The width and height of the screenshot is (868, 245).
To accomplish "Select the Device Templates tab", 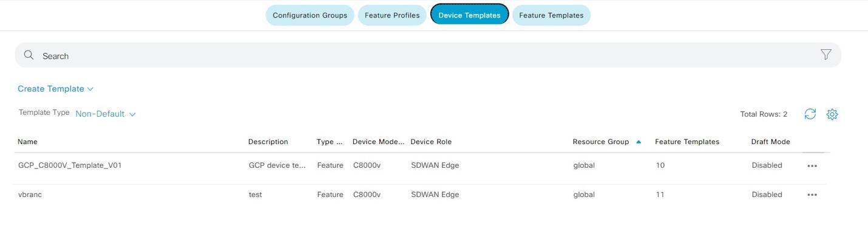I will point(469,15).
